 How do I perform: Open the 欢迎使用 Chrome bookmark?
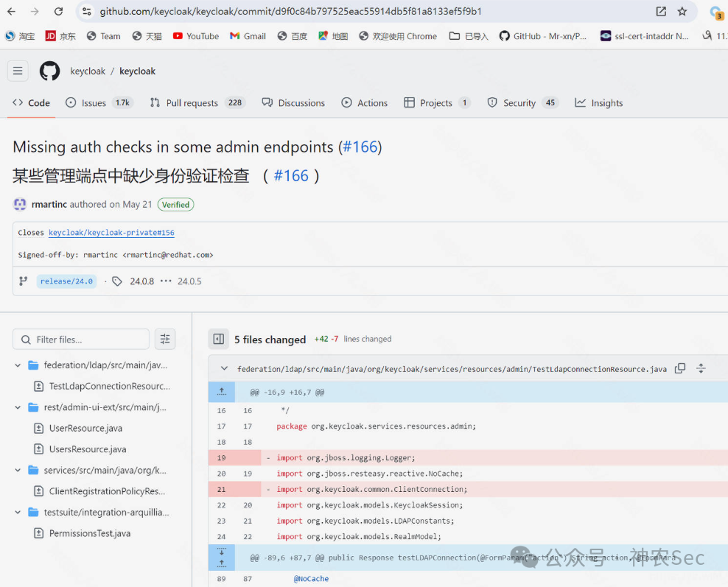(x=398, y=36)
